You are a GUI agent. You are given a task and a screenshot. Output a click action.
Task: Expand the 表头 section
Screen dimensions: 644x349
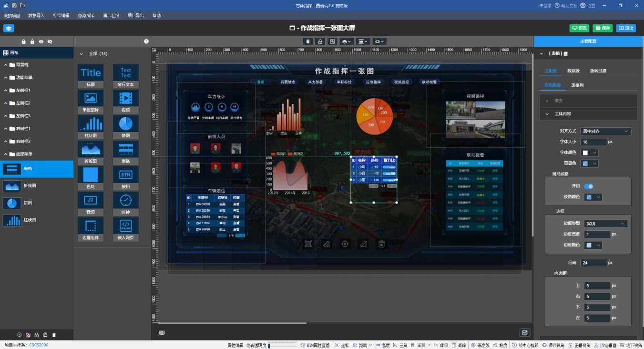click(588, 101)
